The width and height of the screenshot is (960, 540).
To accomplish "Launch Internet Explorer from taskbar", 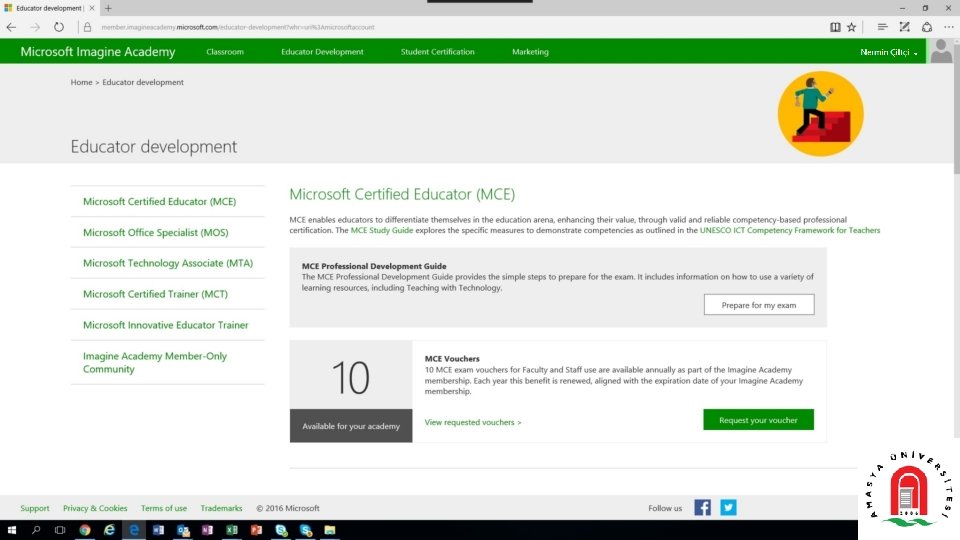I will point(109,530).
